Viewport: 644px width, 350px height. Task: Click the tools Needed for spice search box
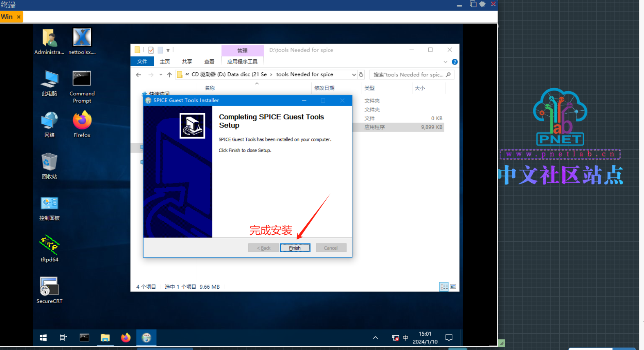coord(412,74)
